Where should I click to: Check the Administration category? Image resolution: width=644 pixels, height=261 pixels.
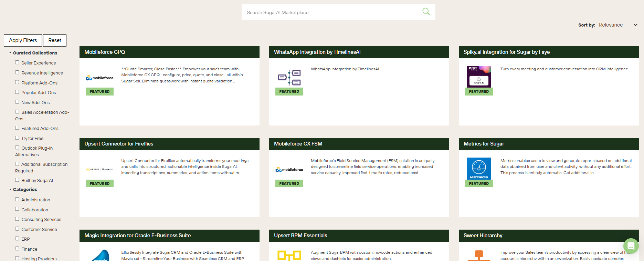[17, 199]
